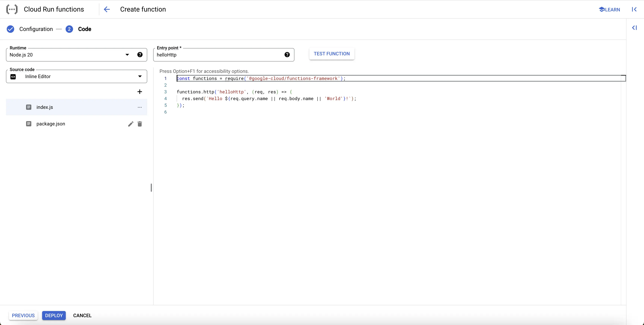Viewport: 644px width, 325px height.
Task: Click the TEST FUNCTION button
Action: click(x=332, y=54)
